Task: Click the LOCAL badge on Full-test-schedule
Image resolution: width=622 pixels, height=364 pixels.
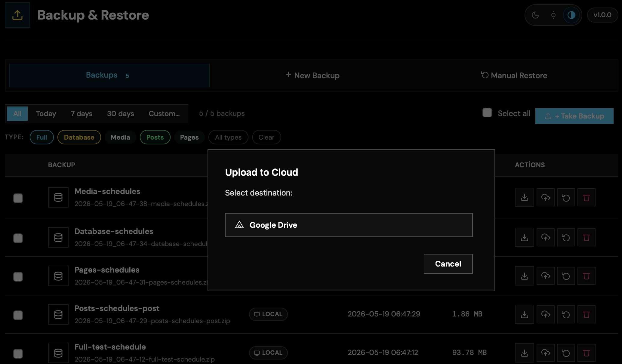Action: pos(268,353)
